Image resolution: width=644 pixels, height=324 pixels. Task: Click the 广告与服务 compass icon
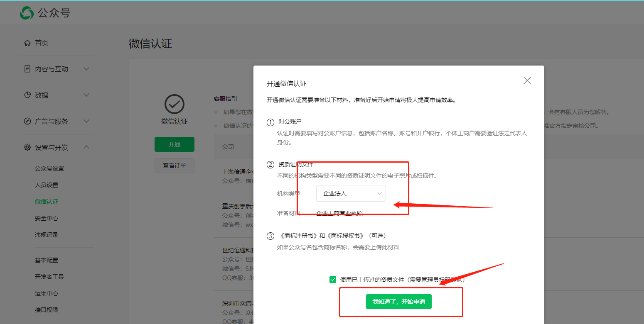click(x=27, y=121)
